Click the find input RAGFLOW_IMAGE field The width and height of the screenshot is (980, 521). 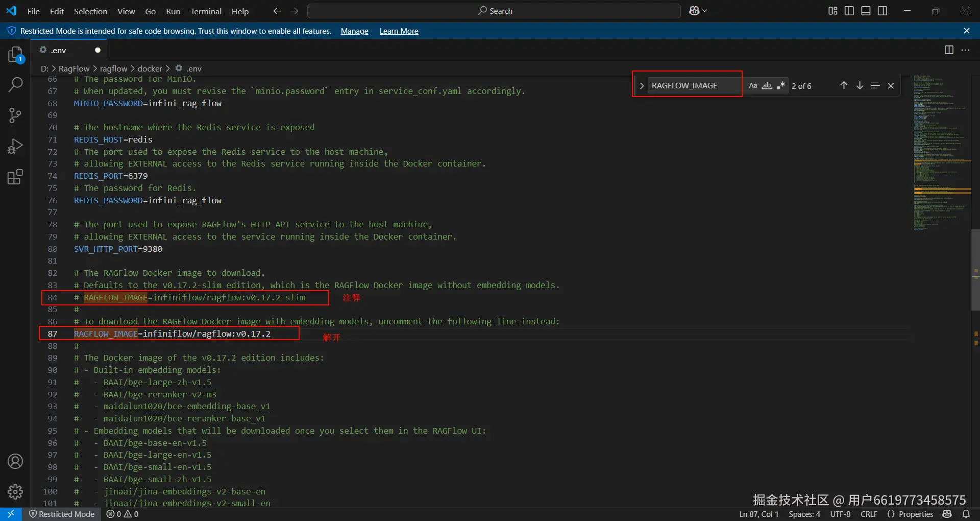point(695,86)
